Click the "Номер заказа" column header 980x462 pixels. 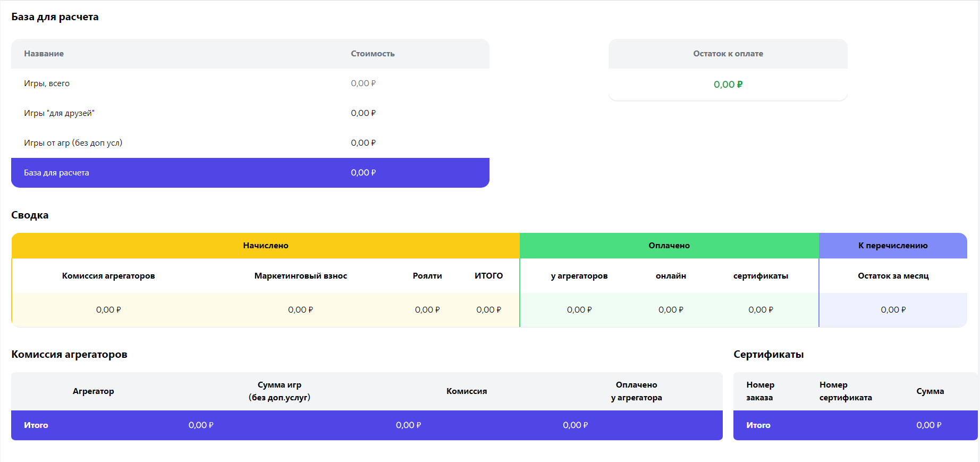point(760,391)
